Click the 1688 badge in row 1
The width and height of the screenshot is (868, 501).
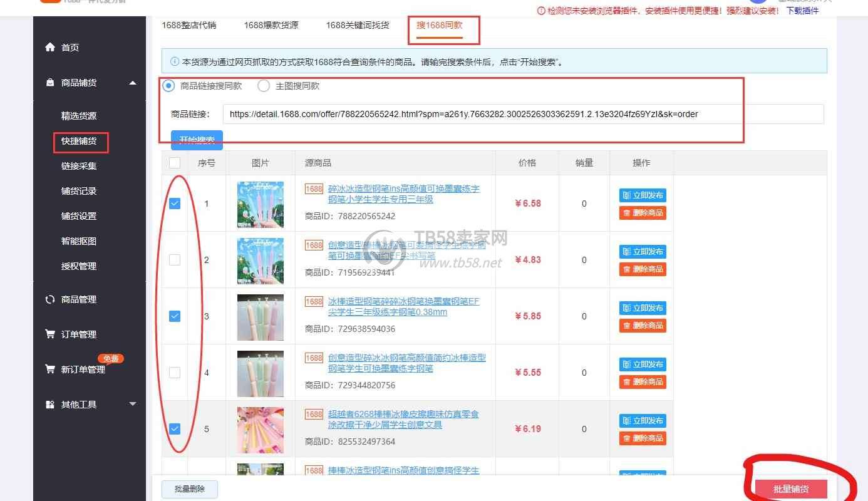click(314, 189)
